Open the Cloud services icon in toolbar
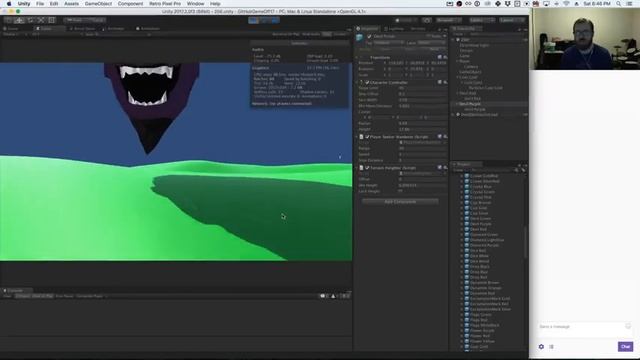 click(x=427, y=20)
